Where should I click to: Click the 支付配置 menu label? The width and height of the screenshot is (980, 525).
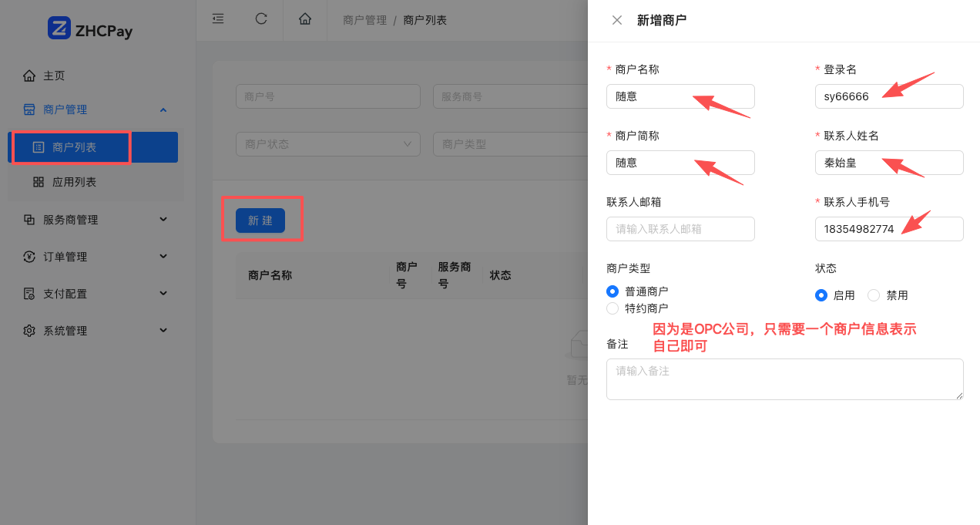coord(65,294)
